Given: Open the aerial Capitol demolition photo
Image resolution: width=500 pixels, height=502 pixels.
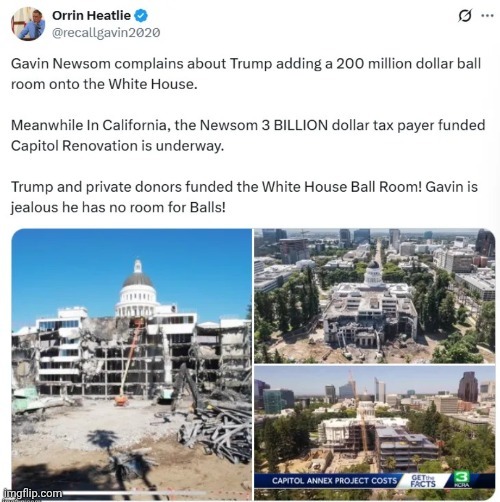Looking at the screenshot, I should [374, 296].
